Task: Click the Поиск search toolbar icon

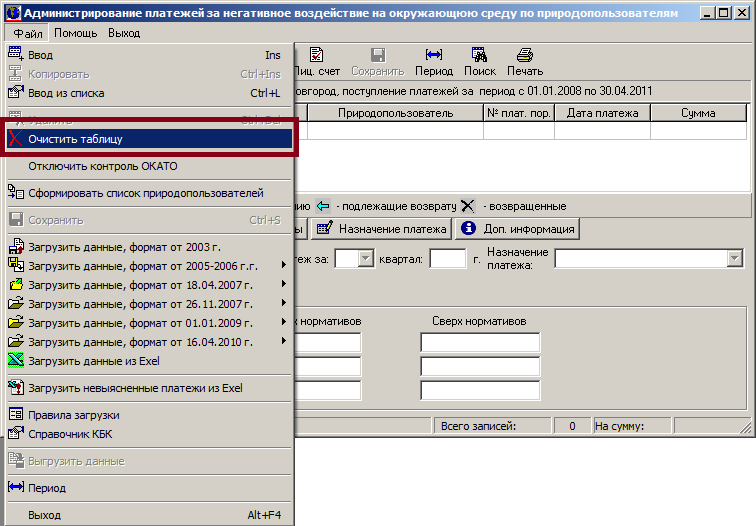Action: 479,62
